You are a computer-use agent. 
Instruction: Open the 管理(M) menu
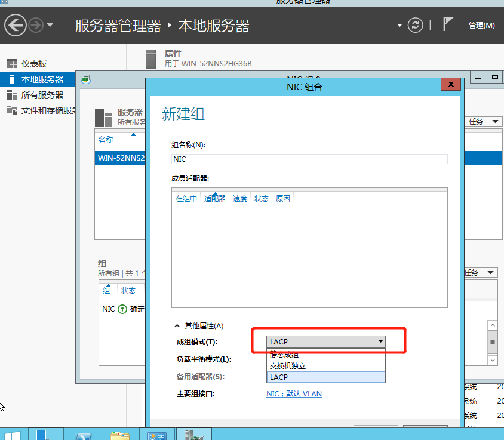[481, 26]
